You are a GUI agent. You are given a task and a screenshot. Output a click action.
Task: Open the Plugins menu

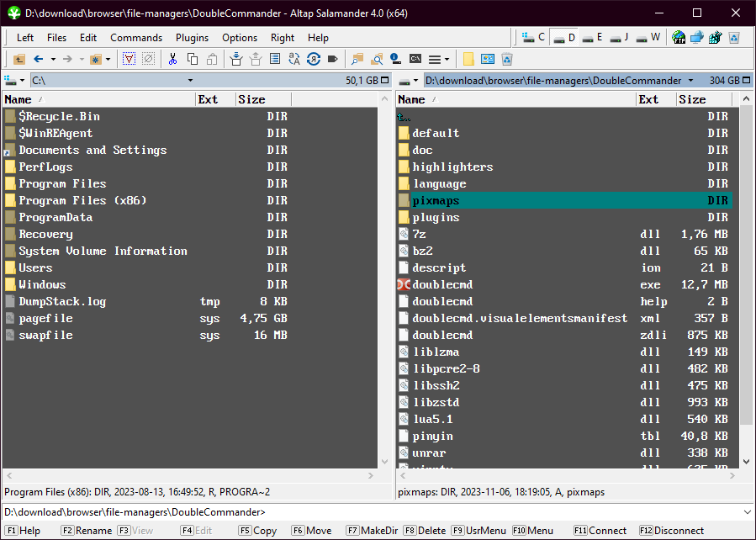coord(192,37)
